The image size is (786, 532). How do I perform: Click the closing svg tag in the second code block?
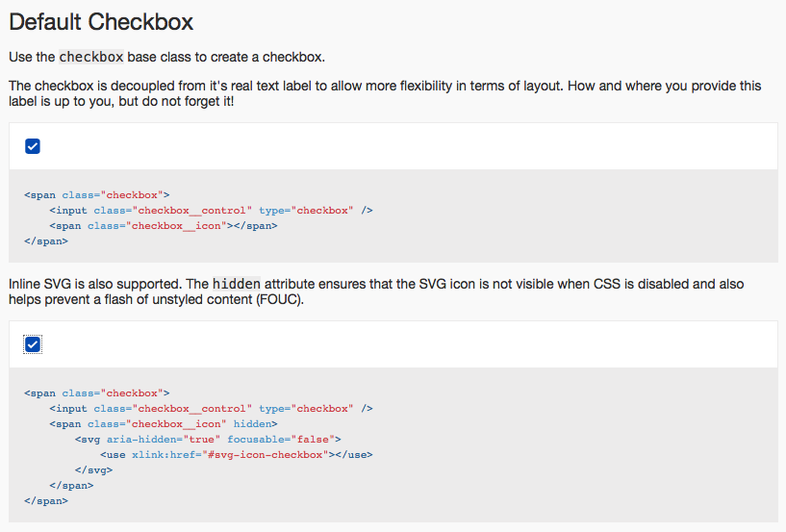(x=93, y=470)
